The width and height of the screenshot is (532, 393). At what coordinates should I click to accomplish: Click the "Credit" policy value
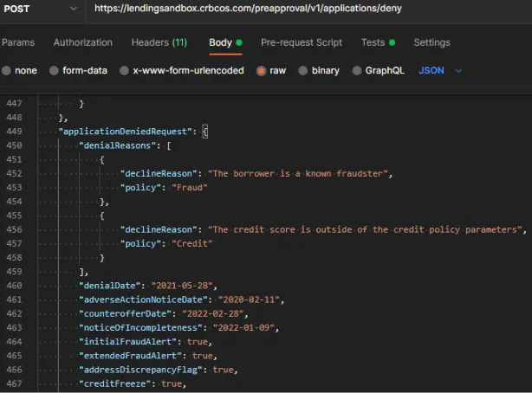(192, 243)
